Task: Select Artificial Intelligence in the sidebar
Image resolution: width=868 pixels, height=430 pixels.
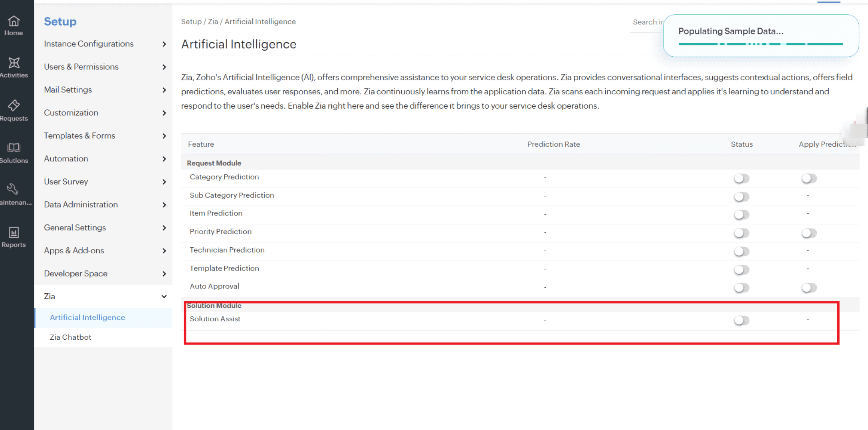Action: [87, 317]
